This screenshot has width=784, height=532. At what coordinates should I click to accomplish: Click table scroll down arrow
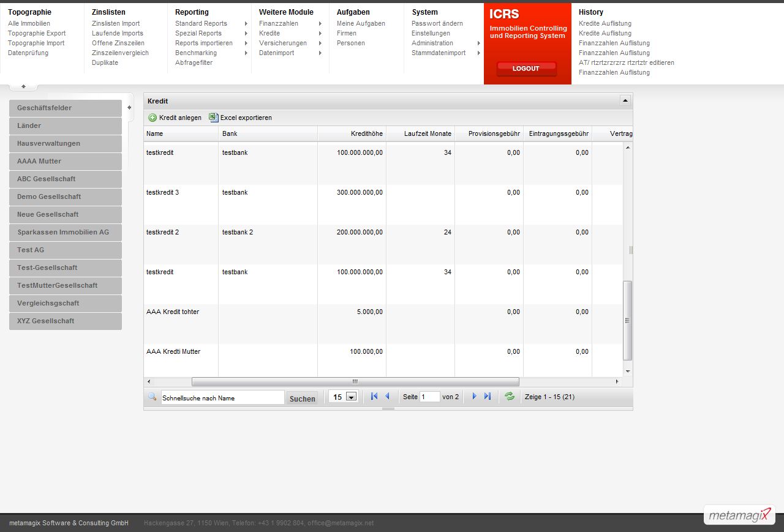click(627, 371)
